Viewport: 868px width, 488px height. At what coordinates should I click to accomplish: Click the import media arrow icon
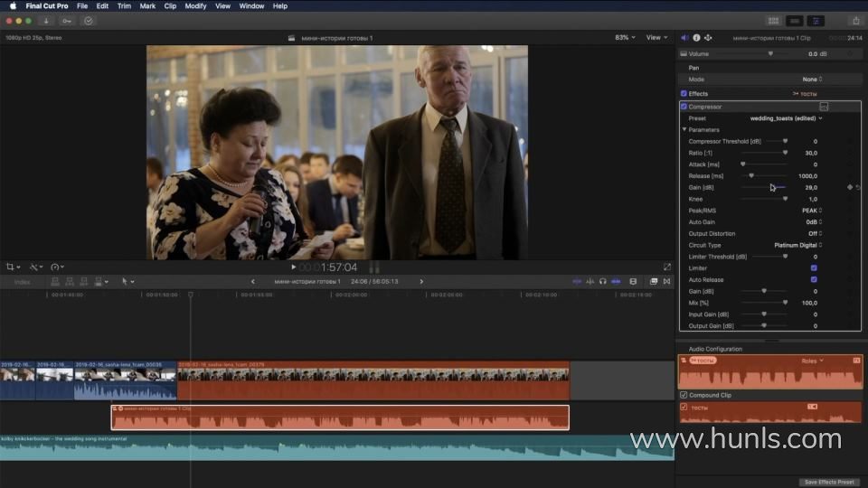[46, 21]
